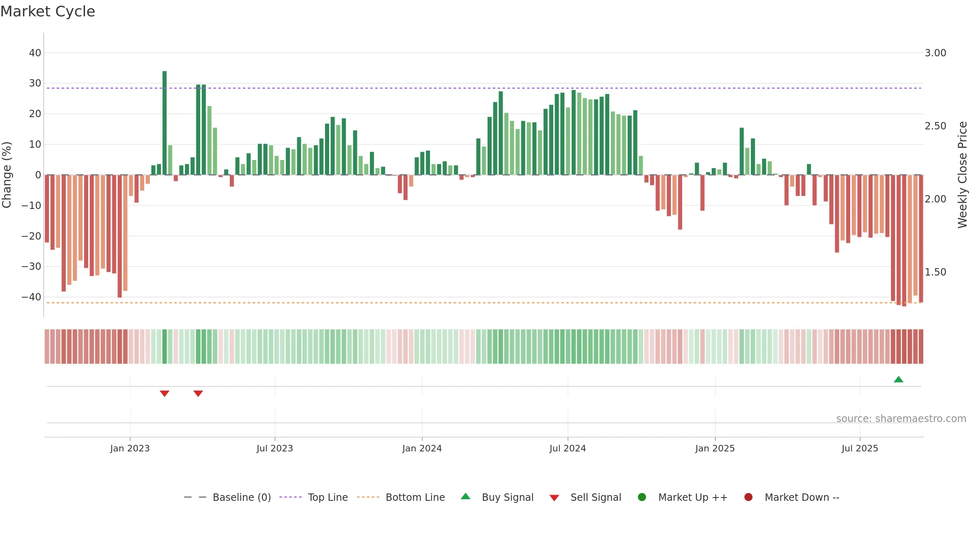Toggle the Top Line legend entry
Screen dimensions: 980x551
314,497
